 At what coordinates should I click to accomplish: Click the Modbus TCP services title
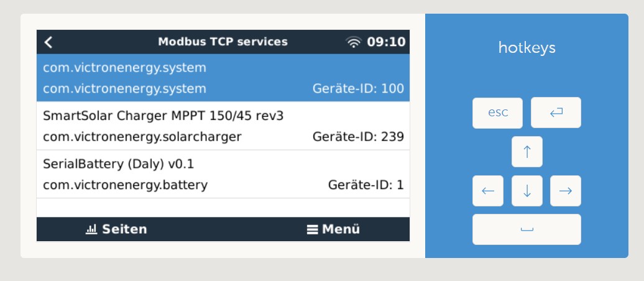pos(223,42)
